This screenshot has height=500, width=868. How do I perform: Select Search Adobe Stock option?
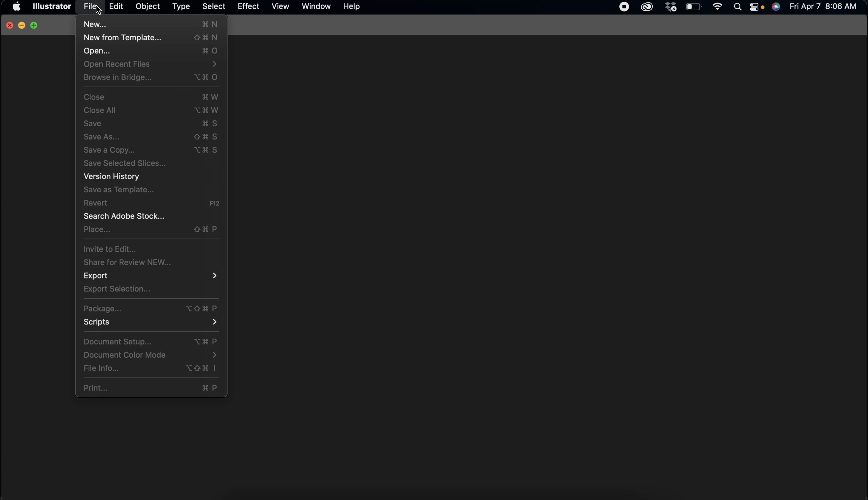point(124,216)
